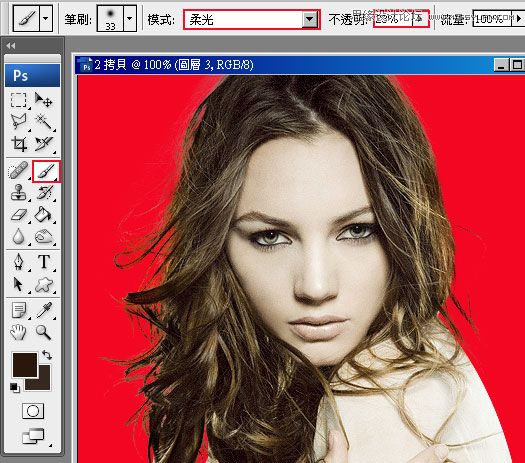Select the Move tool
The image size is (525, 463).
(44, 100)
